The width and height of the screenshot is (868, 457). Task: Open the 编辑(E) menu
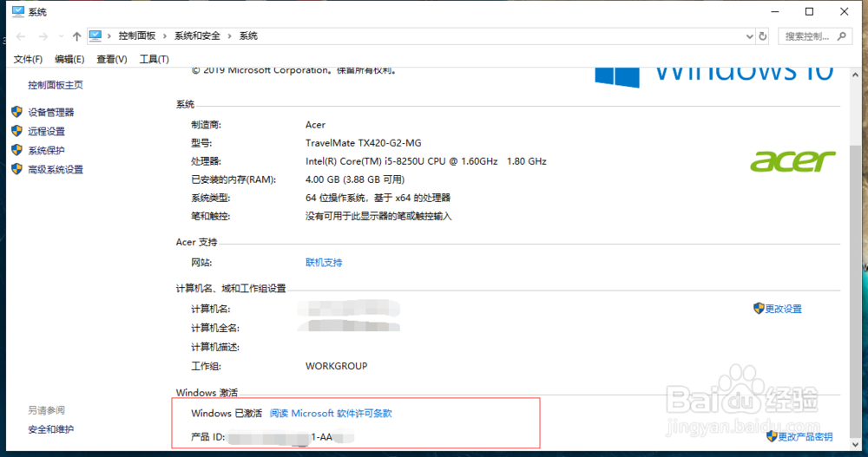[69, 59]
